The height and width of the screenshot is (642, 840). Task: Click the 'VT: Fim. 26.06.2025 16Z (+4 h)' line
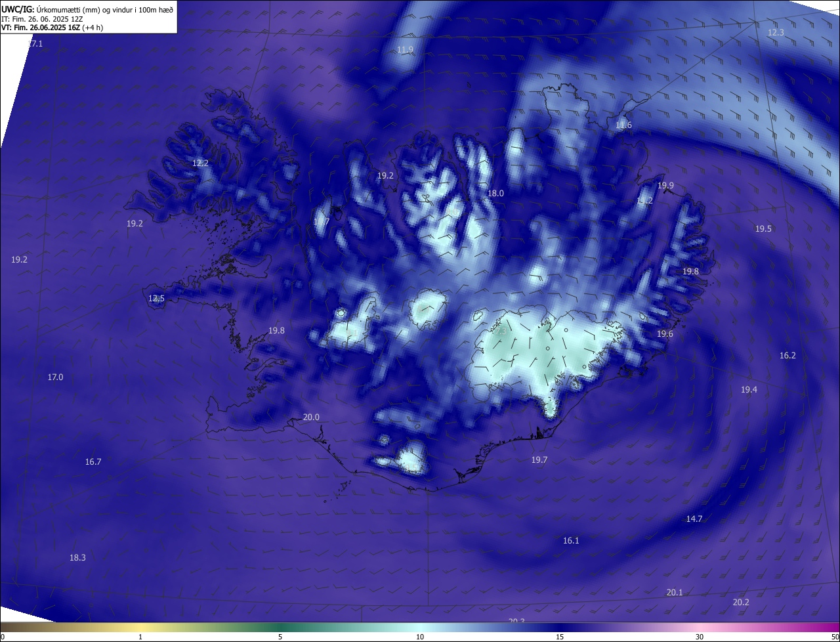(52, 28)
